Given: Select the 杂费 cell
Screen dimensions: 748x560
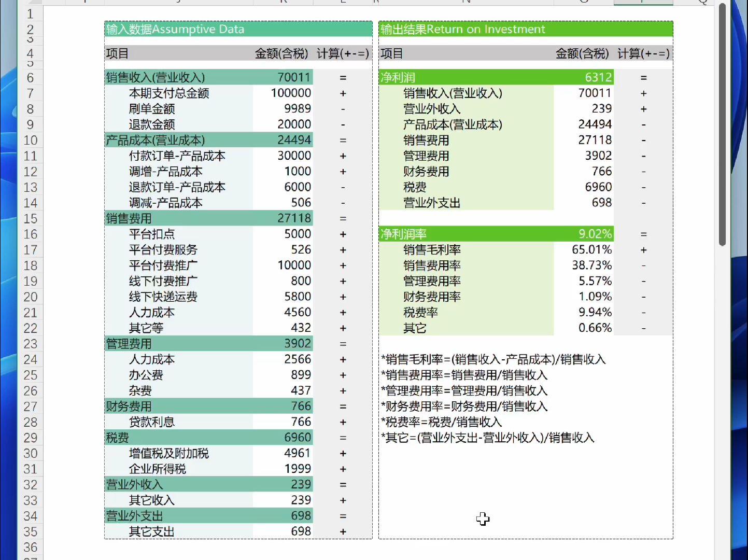Looking at the screenshot, I should (x=179, y=390).
